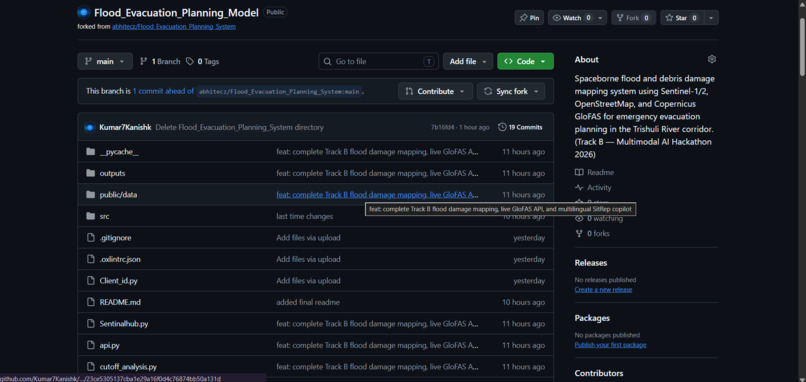
Task: Click the Sentinalhub.py file icon
Action: pyautogui.click(x=90, y=324)
